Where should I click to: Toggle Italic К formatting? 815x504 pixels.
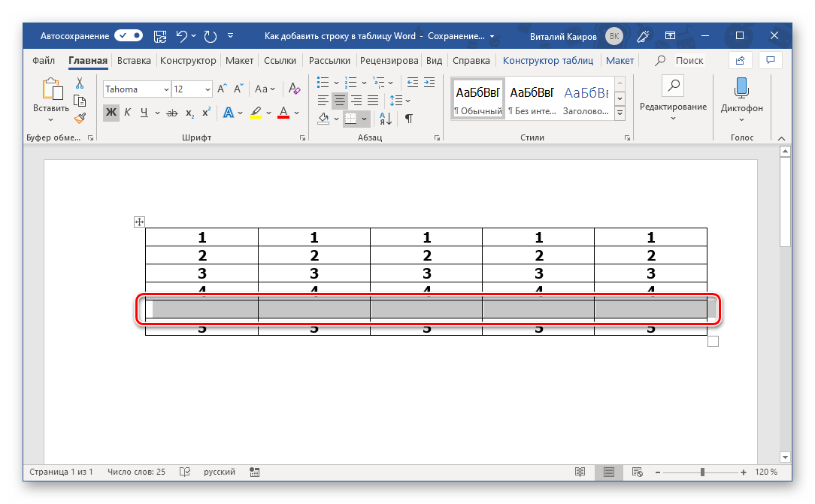[x=127, y=112]
